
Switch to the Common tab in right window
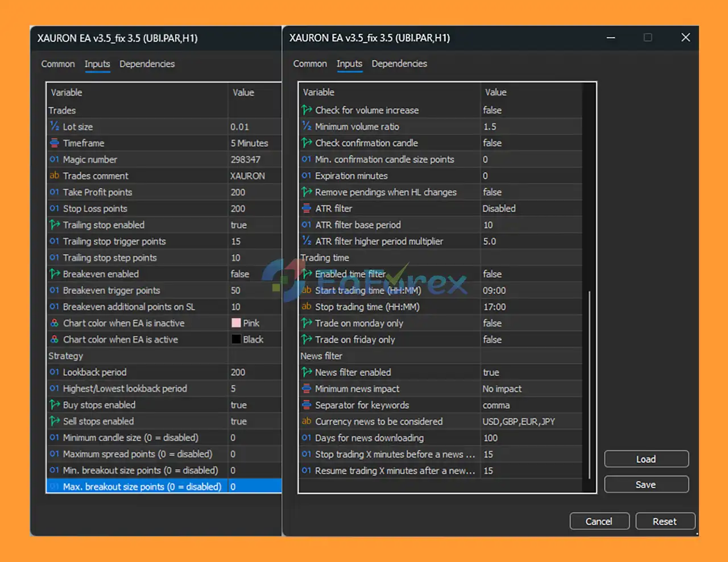pos(310,64)
